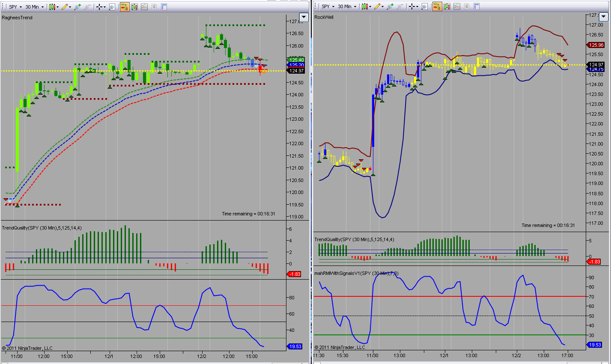Open Data Series icon in RockWell chart toolbar

click(447, 6)
